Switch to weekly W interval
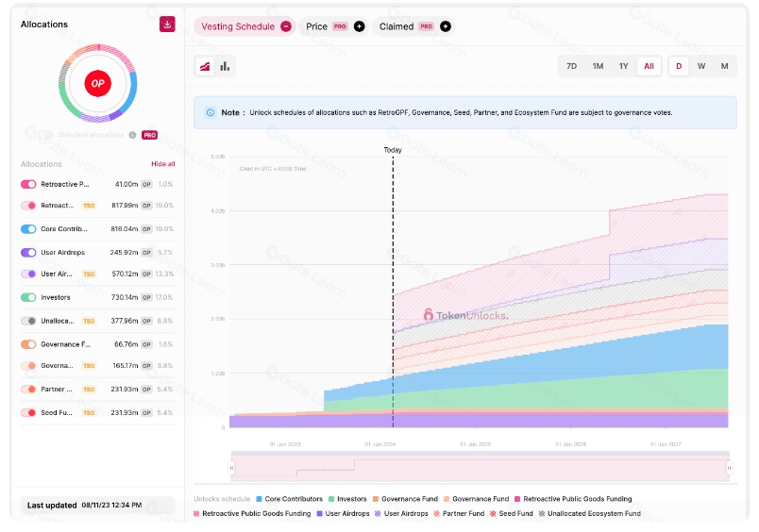759x532 pixels. click(x=701, y=66)
